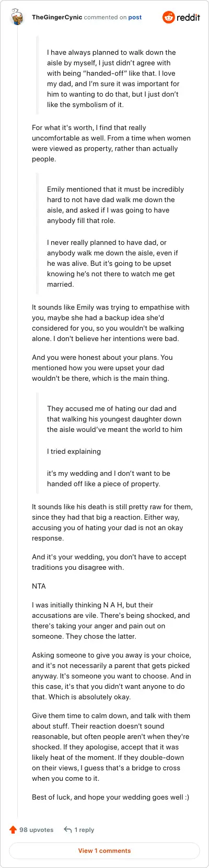Follow the blue "post" link
The width and height of the screenshot is (209, 868).
click(x=135, y=17)
